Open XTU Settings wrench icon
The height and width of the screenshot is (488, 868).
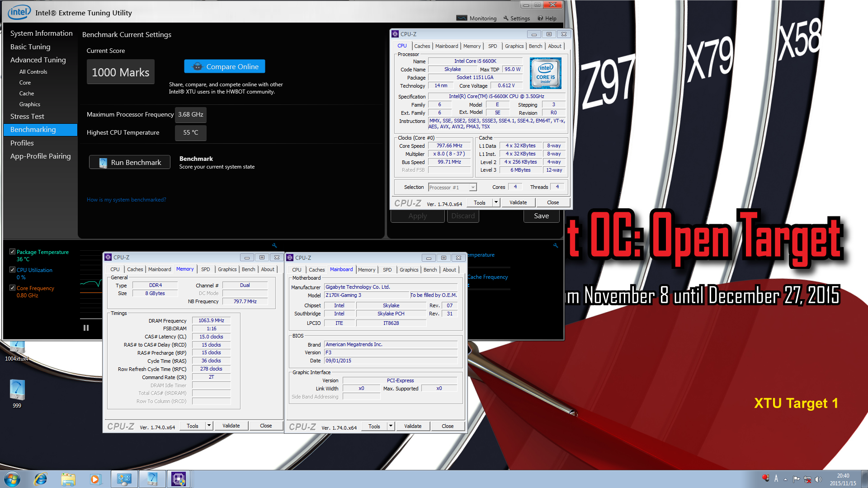506,18
